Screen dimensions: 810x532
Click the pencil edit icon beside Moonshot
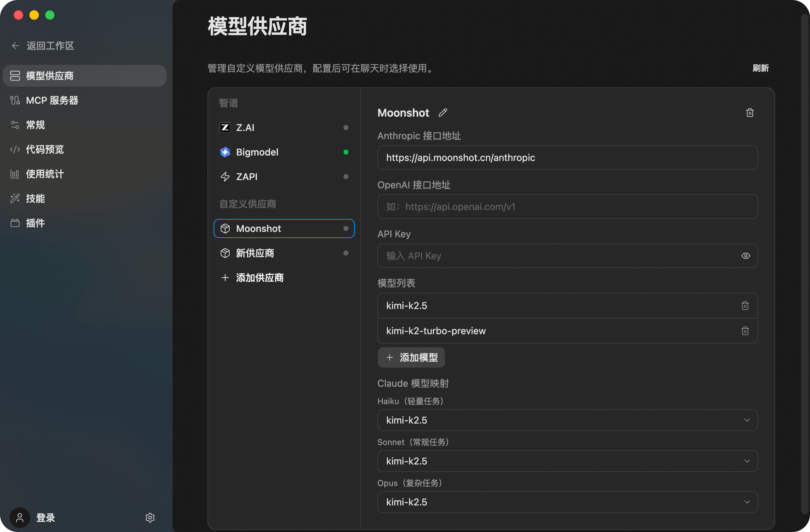click(443, 113)
